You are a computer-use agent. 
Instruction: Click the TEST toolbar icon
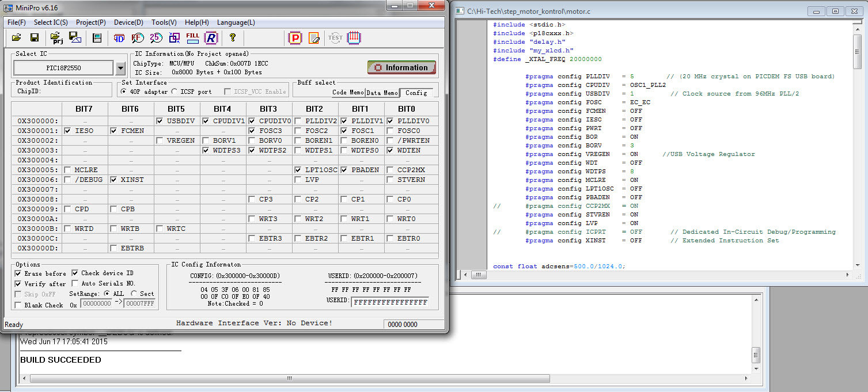pos(335,38)
